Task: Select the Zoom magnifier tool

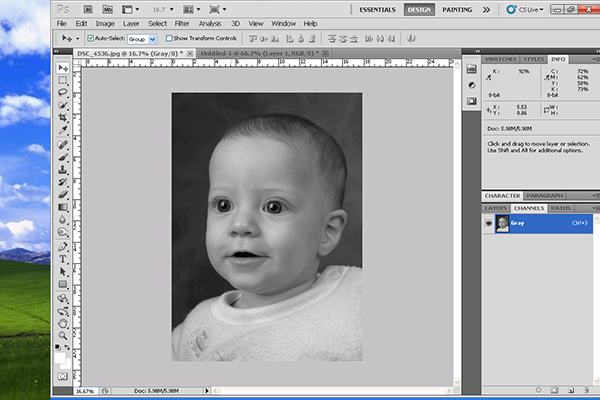Action: [62, 335]
